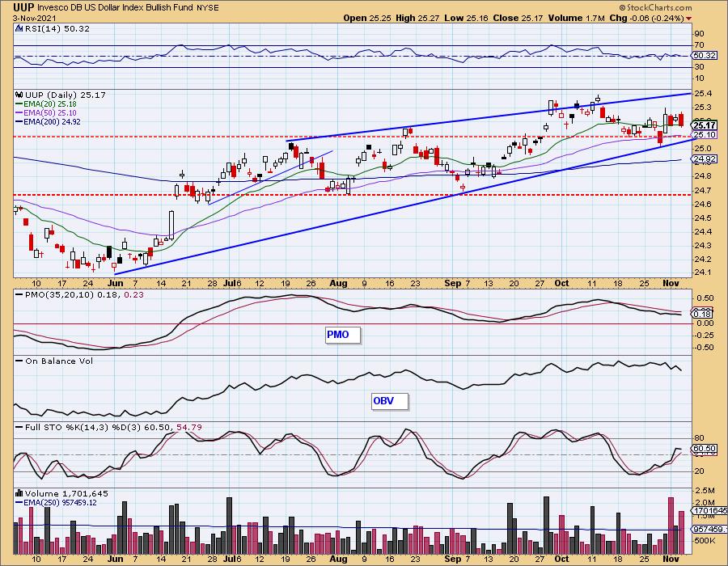Click the -0.50 PMO axis label
The image size is (728, 566).
[x=704, y=348]
